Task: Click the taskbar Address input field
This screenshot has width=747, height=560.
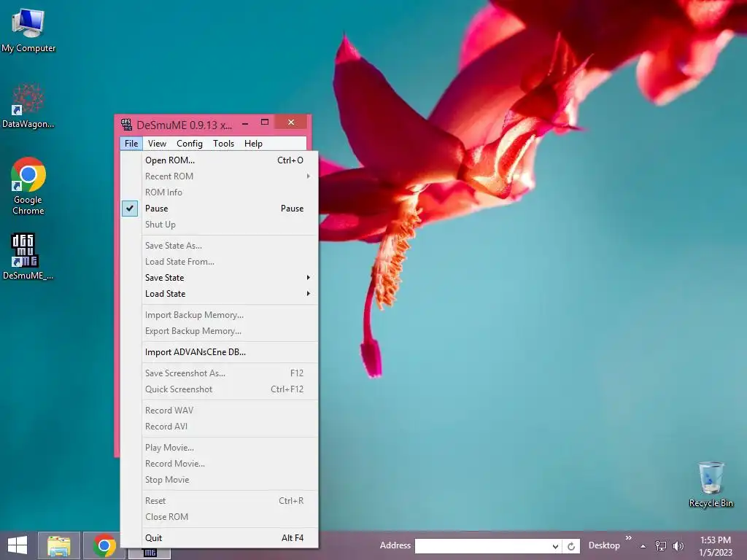Action: 483,546
